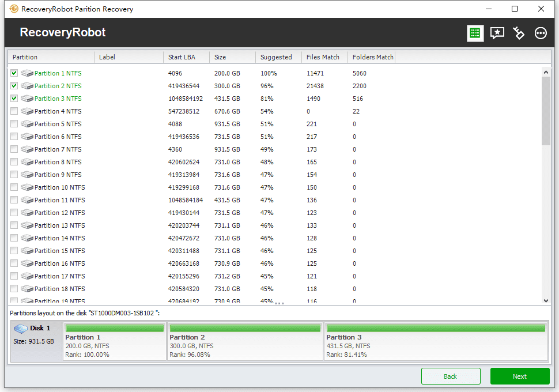This screenshot has height=392, width=559.
Task: Click drive icon of Partition 4 NTFS
Action: tap(27, 111)
